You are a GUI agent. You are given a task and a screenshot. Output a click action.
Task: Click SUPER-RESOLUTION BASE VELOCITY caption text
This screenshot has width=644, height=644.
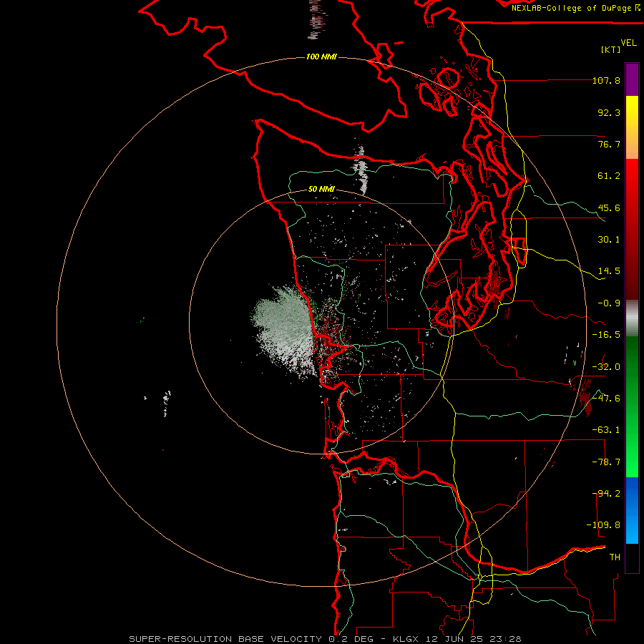225,639
